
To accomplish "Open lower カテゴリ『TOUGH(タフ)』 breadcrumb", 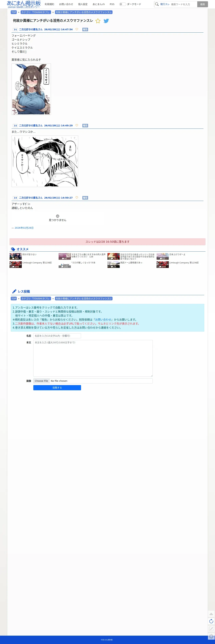I will pyautogui.click(x=36, y=299).
